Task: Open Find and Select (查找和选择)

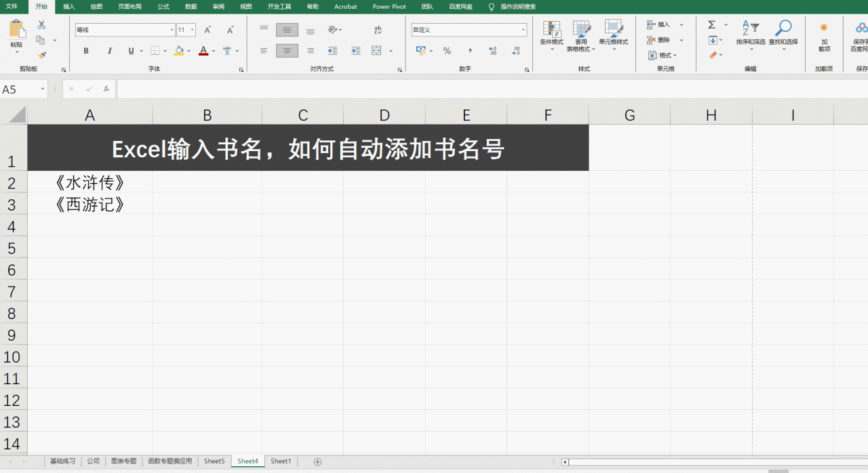Action: coord(783,35)
